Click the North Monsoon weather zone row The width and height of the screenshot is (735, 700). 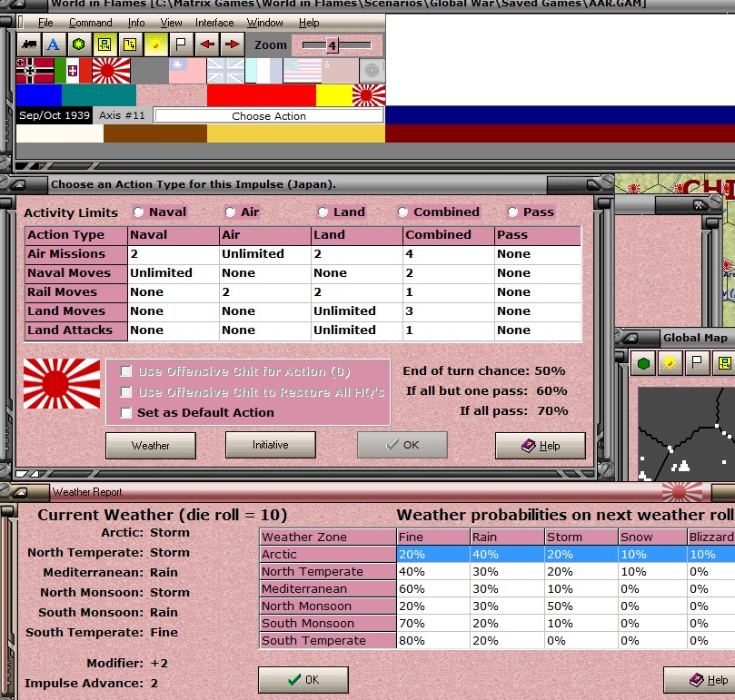pos(497,606)
